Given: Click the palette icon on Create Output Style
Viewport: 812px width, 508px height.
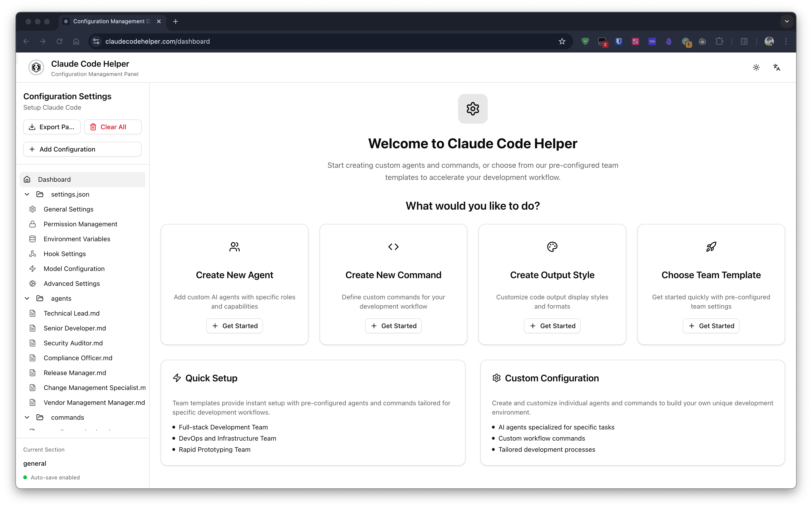Looking at the screenshot, I should pos(552,247).
